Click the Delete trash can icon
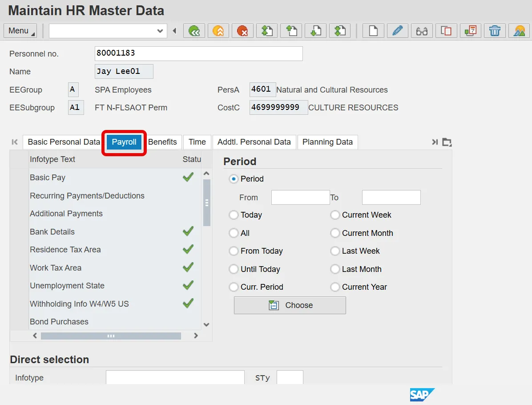The image size is (532, 405). tap(495, 31)
